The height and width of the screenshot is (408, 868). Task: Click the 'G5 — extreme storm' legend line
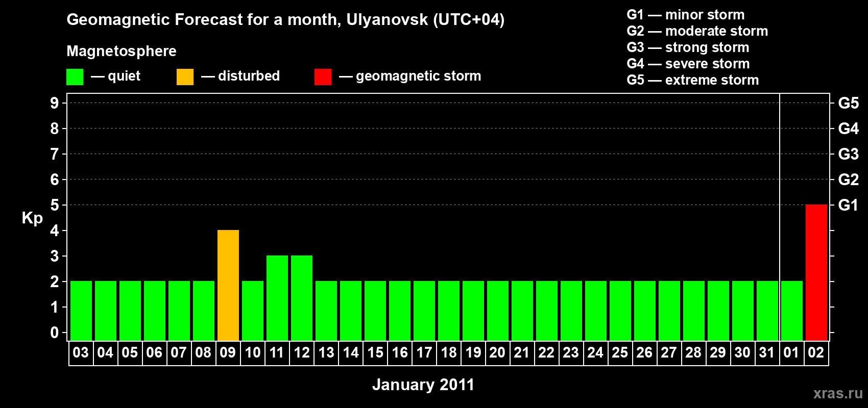[x=693, y=80]
